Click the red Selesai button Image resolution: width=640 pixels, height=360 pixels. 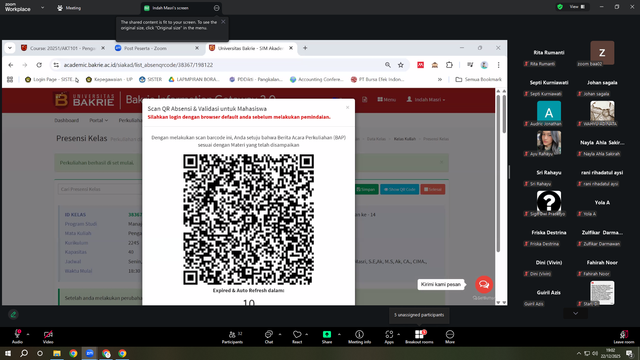click(433, 189)
